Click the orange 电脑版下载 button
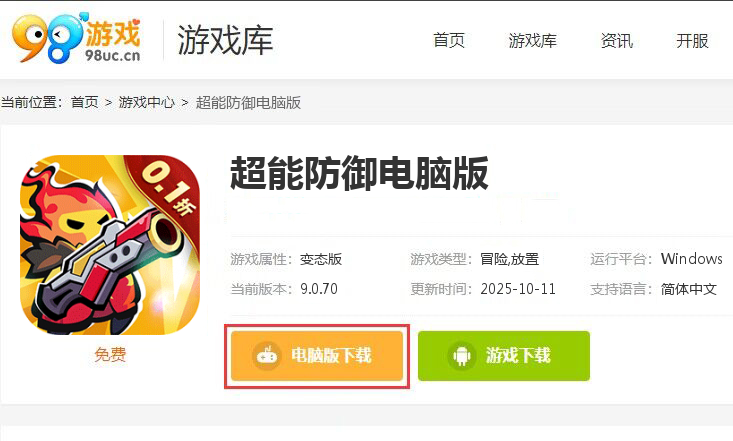 [317, 356]
